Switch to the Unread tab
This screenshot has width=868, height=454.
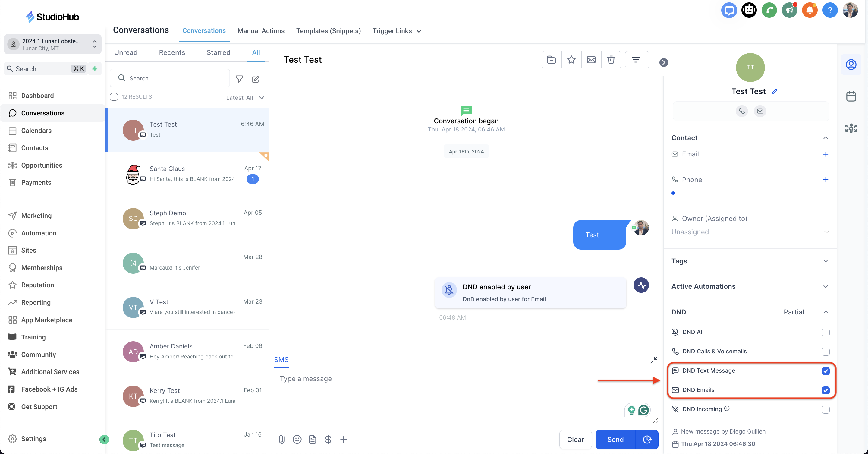pyautogui.click(x=126, y=52)
